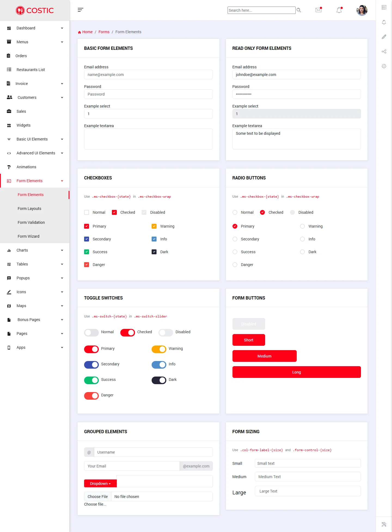Click the user profile avatar

[x=362, y=10]
